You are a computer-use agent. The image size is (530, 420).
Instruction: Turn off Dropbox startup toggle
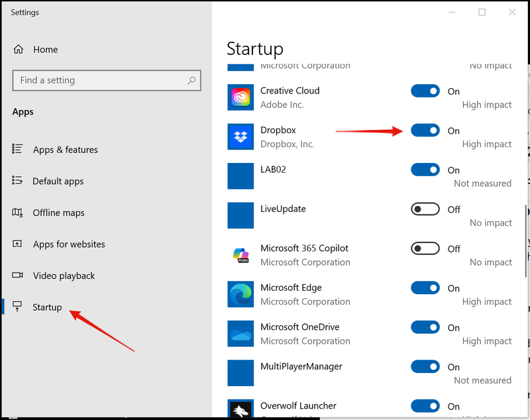(x=425, y=131)
